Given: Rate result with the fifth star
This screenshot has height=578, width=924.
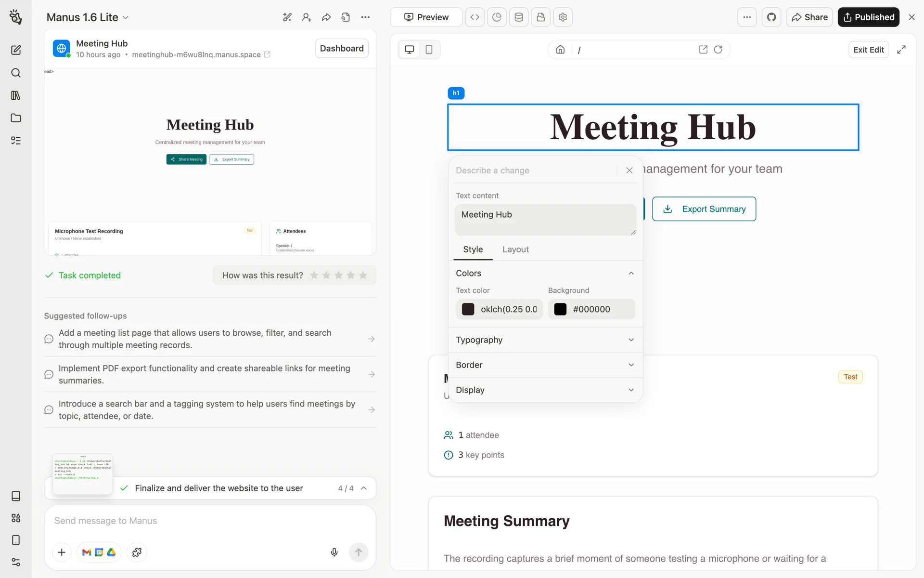Looking at the screenshot, I should [363, 275].
